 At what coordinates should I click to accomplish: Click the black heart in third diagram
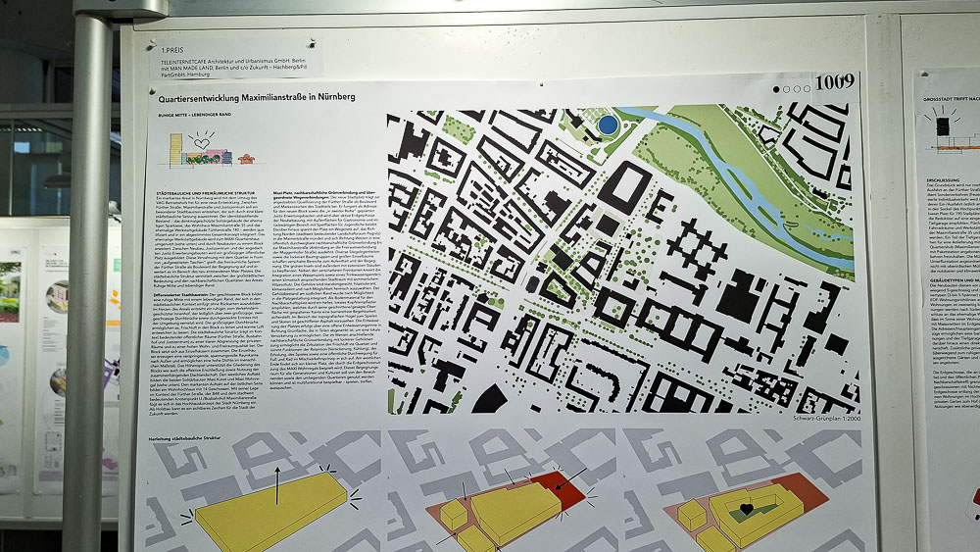pos(746,509)
